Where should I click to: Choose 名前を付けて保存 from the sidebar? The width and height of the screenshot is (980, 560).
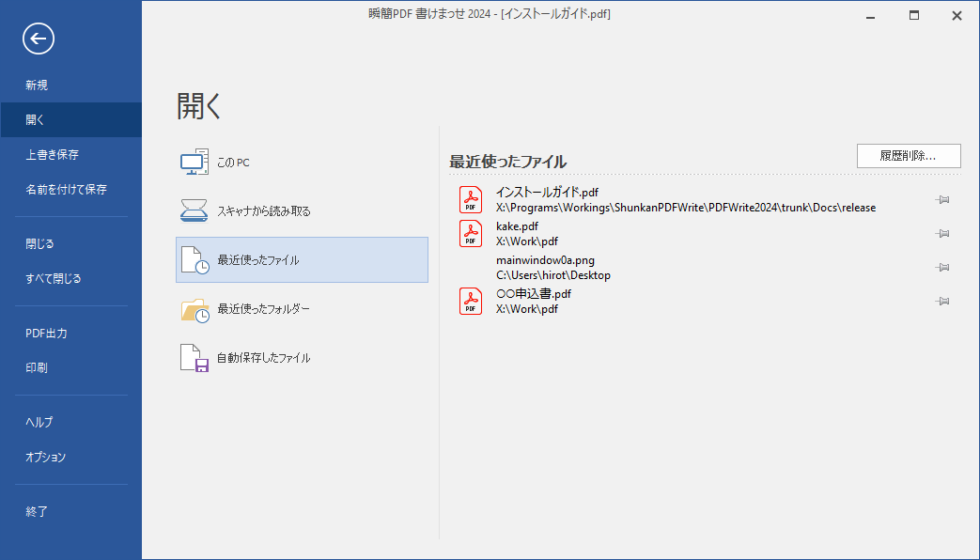tap(71, 190)
